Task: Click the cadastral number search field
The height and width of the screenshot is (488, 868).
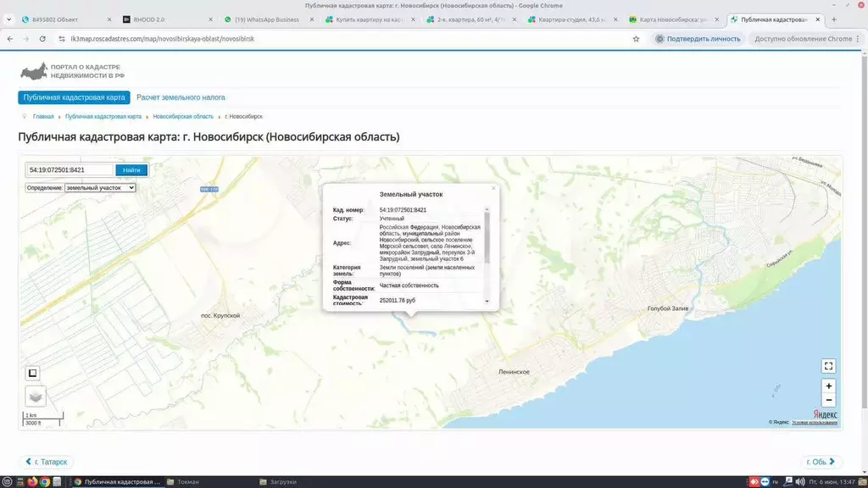Action: 70,169
